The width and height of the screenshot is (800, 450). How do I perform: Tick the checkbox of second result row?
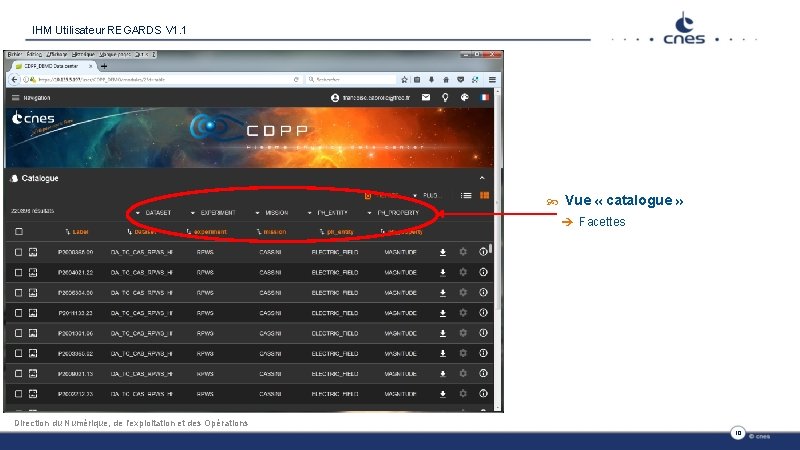point(18,272)
